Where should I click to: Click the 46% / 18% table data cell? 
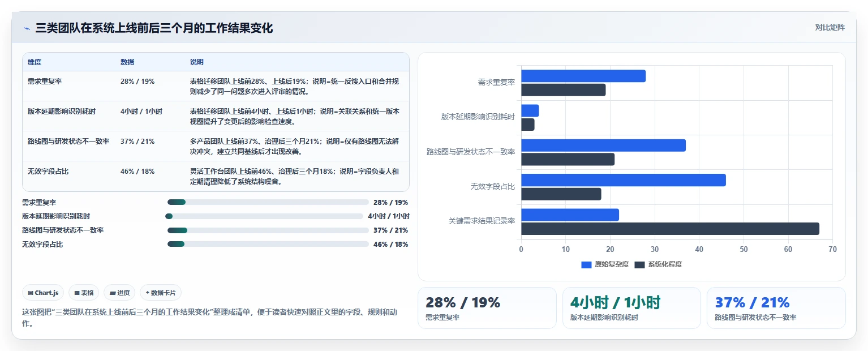137,172
